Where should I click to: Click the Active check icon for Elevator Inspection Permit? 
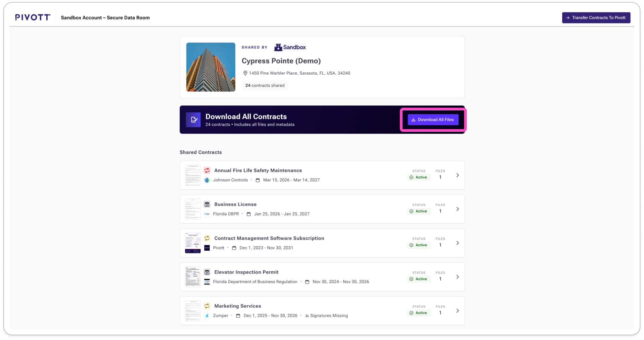pyautogui.click(x=412, y=279)
